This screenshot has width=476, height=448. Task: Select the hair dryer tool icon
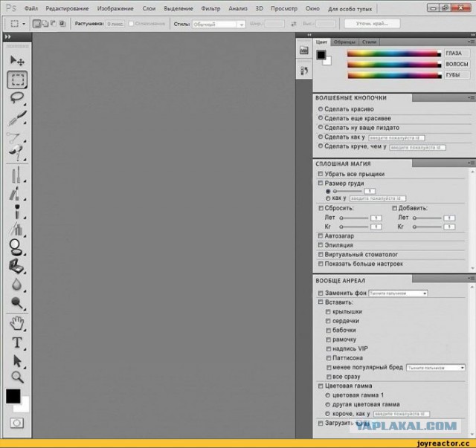point(16,152)
